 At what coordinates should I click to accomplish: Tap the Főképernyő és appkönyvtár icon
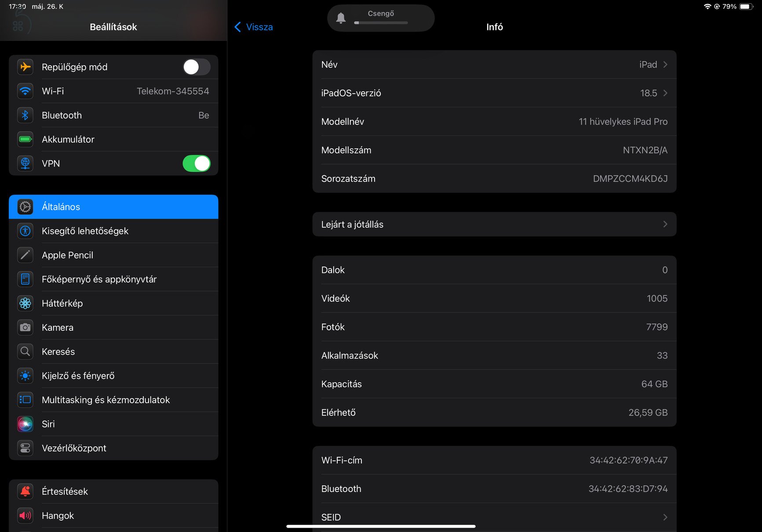pos(26,279)
